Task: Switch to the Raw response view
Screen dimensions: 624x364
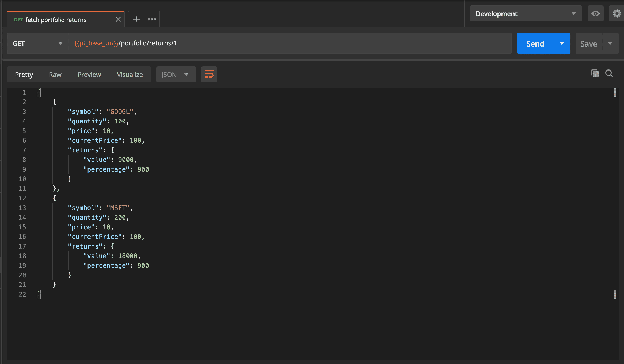Action: [x=55, y=75]
